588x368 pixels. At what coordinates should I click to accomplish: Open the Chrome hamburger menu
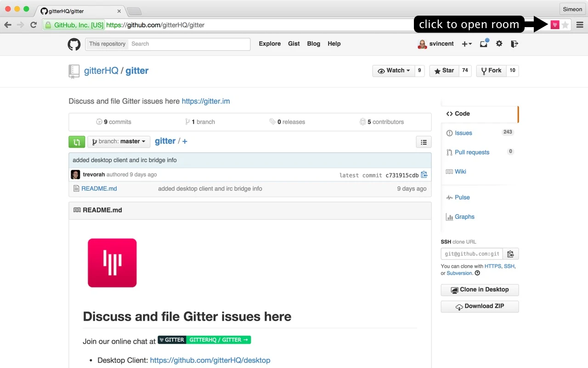coord(580,25)
